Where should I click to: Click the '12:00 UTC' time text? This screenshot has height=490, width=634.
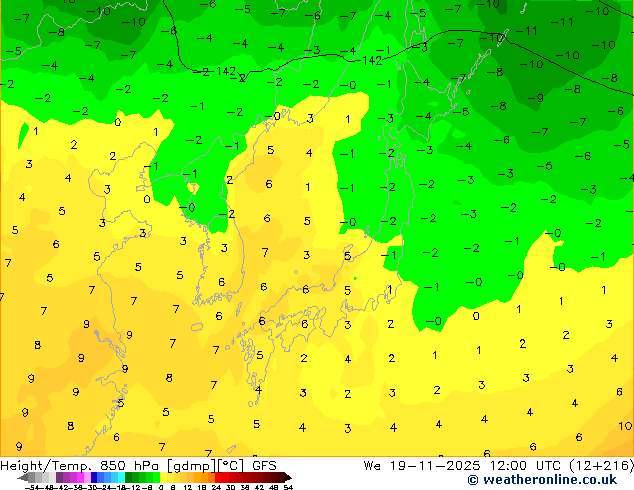[x=527, y=466]
